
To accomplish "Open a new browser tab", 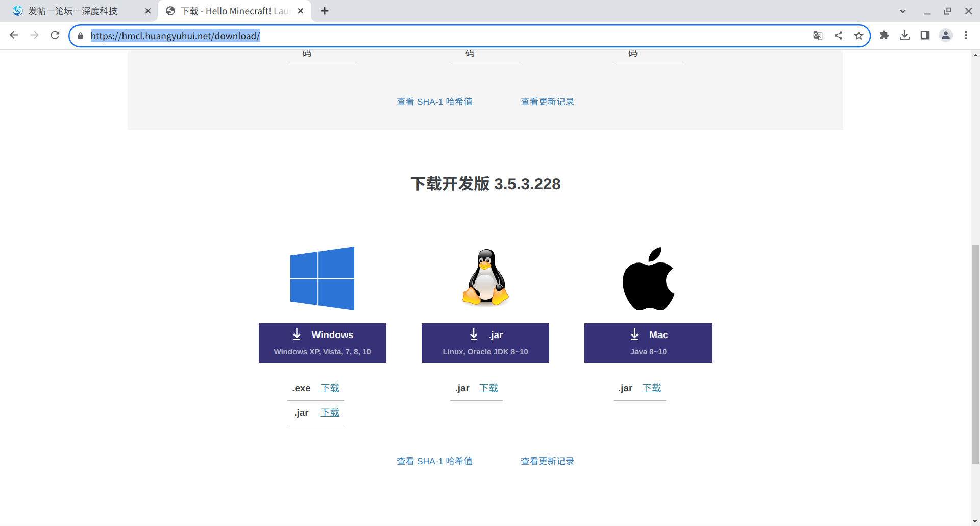I will 325,11.
